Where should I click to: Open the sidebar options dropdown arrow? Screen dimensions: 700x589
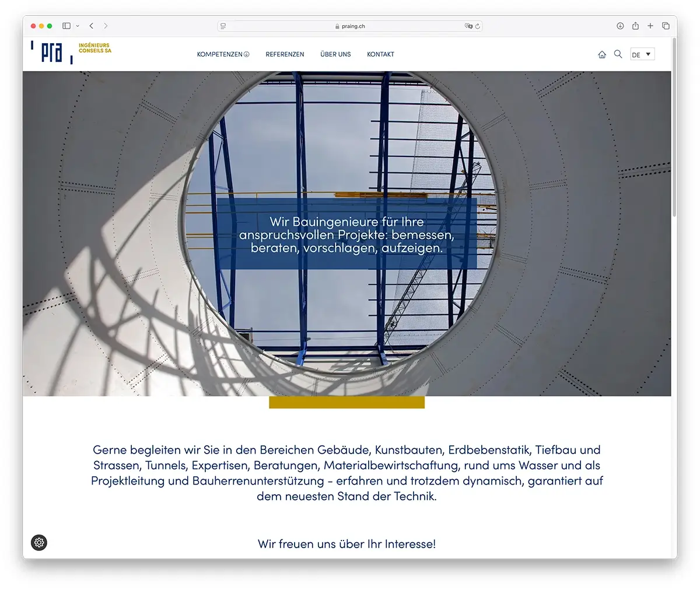(x=77, y=26)
